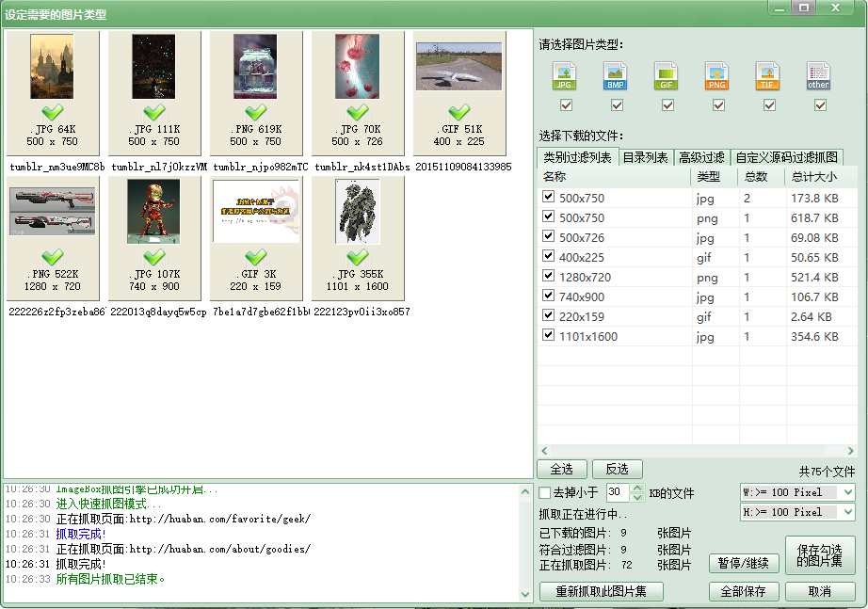Click the 反选 invert selection button
Screen dimensions: 868x609
click(617, 469)
